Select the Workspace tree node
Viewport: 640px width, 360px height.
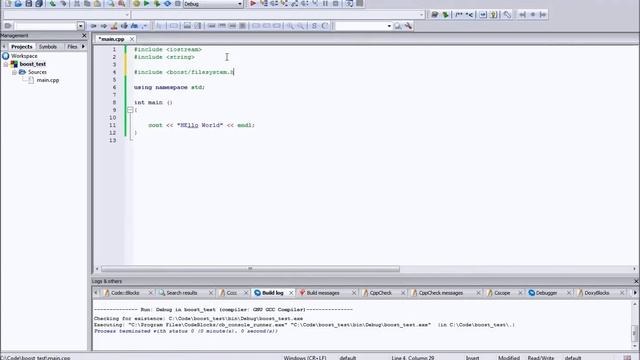(24, 56)
